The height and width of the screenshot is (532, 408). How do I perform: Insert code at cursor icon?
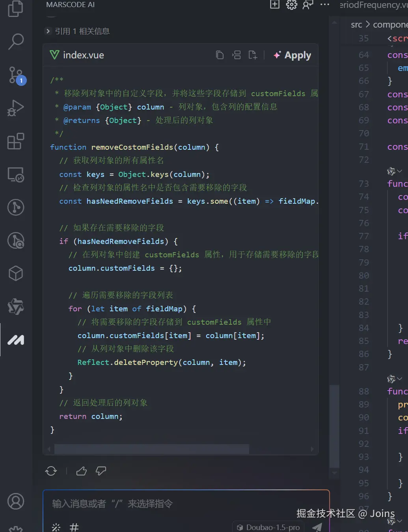point(237,55)
